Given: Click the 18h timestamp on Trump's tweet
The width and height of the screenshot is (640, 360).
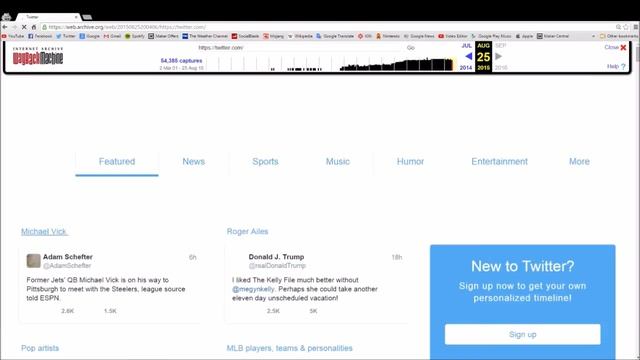Looking at the screenshot, I should (397, 257).
